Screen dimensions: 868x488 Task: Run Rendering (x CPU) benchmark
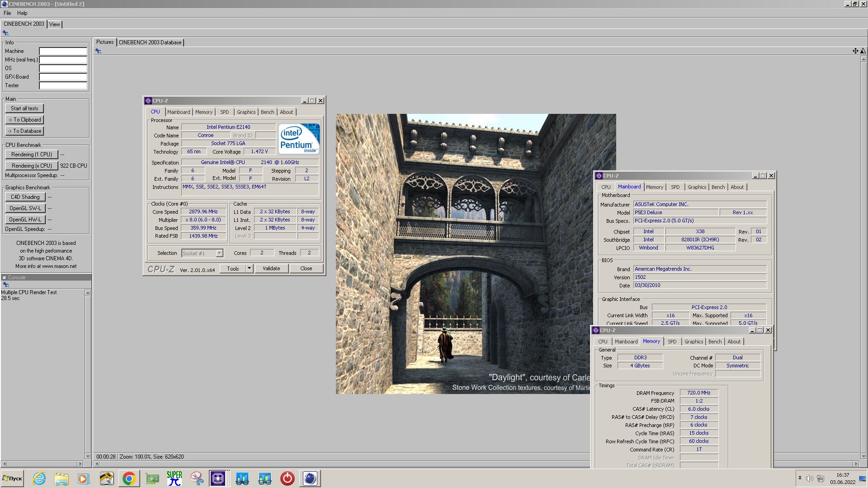(32, 166)
